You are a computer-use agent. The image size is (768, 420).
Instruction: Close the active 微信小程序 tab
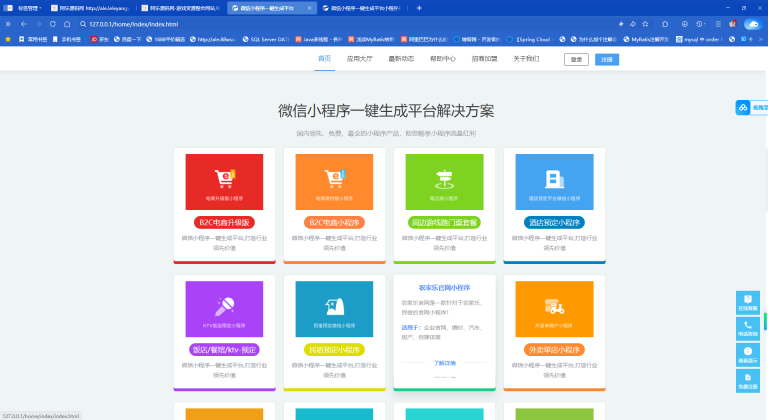point(310,8)
